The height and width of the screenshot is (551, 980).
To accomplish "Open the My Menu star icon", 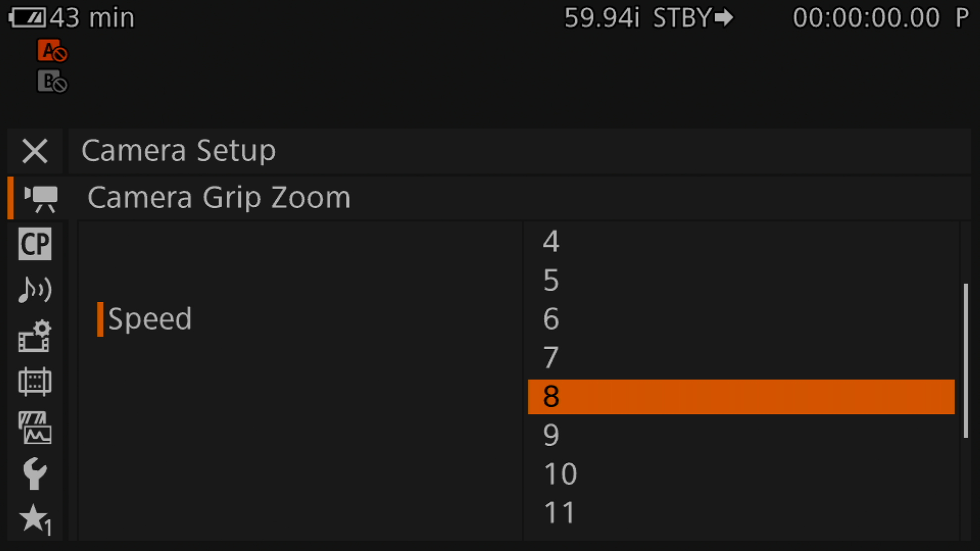I will point(35,519).
